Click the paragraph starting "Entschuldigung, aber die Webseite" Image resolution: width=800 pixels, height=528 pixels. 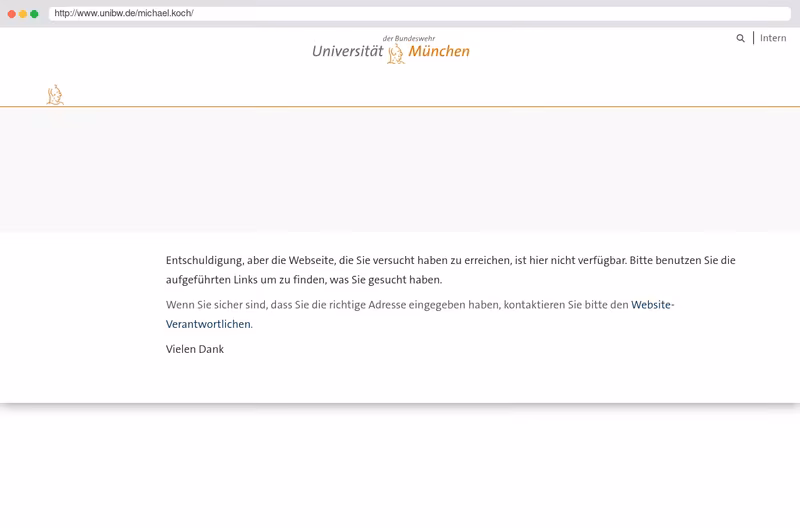(x=451, y=270)
